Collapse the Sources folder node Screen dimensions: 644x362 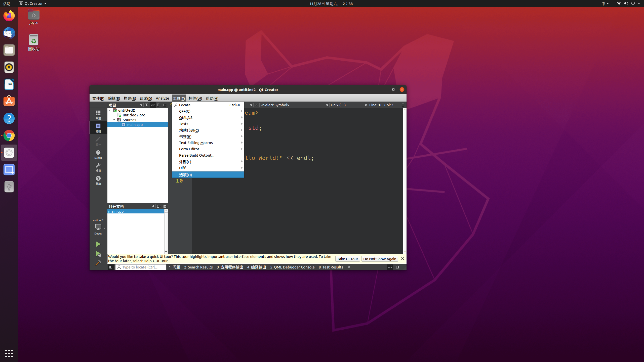(x=114, y=120)
